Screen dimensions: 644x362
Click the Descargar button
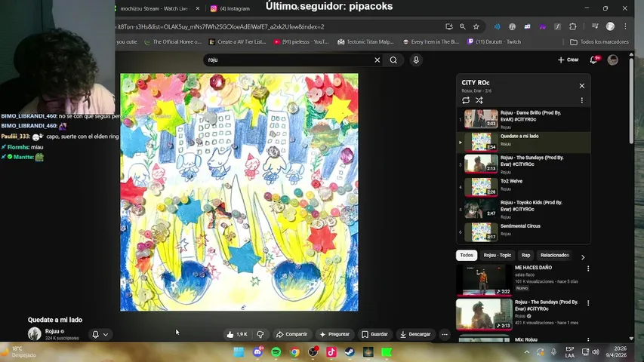pos(415,335)
